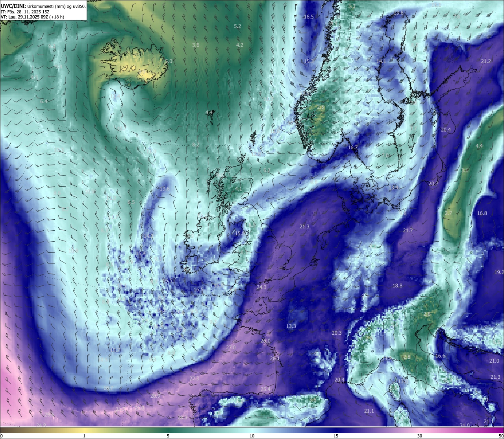Click the color scale label 1

click(84, 436)
